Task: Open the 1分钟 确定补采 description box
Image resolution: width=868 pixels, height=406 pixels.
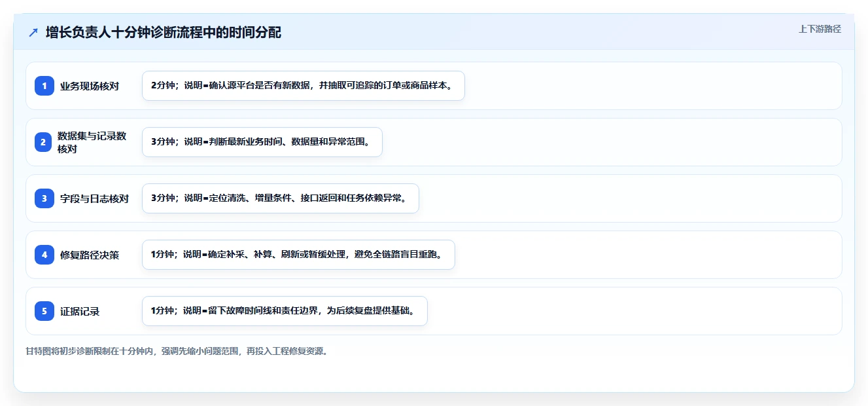Action: point(298,255)
